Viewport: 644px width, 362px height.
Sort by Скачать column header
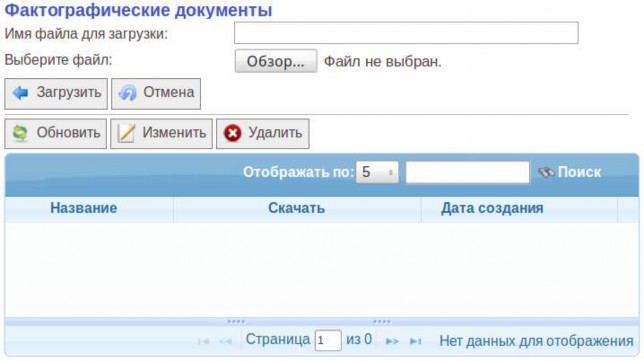[297, 208]
